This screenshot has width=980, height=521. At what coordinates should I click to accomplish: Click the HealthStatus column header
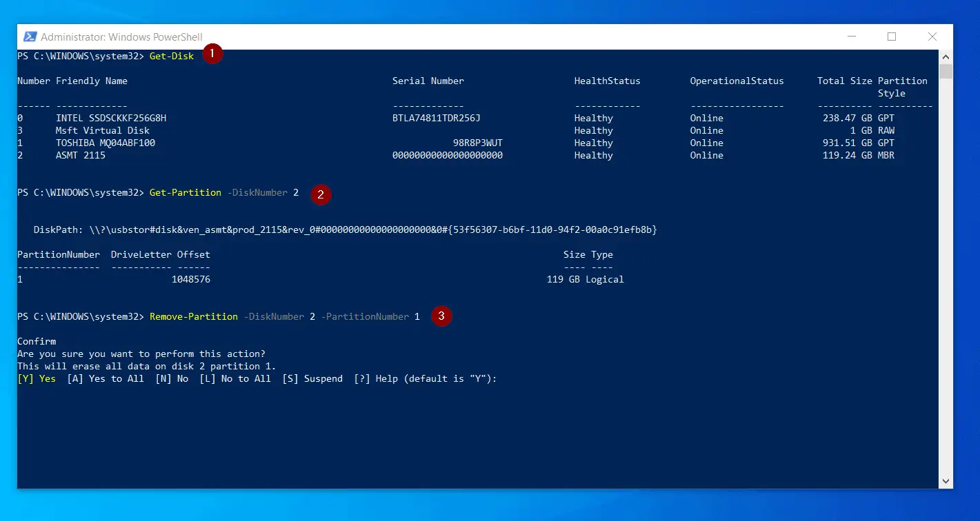tap(608, 81)
